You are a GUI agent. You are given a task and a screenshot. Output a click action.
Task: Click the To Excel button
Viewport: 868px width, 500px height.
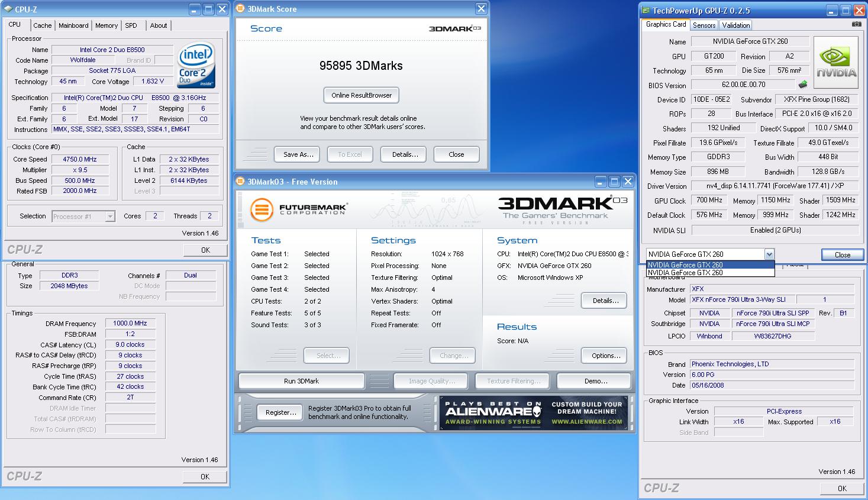[350, 154]
